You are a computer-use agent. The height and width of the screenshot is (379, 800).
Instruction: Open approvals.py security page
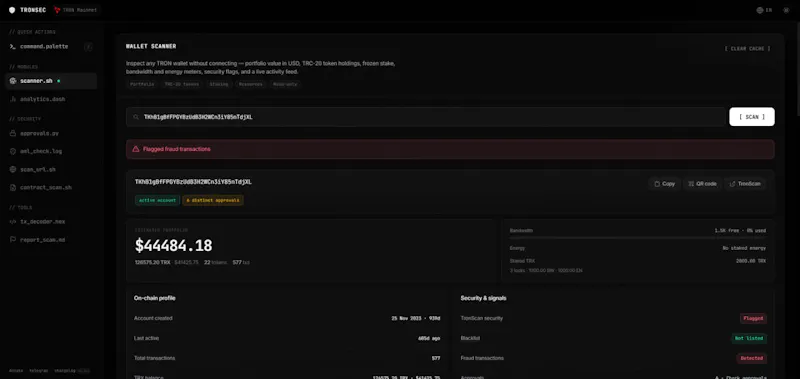pyautogui.click(x=39, y=133)
